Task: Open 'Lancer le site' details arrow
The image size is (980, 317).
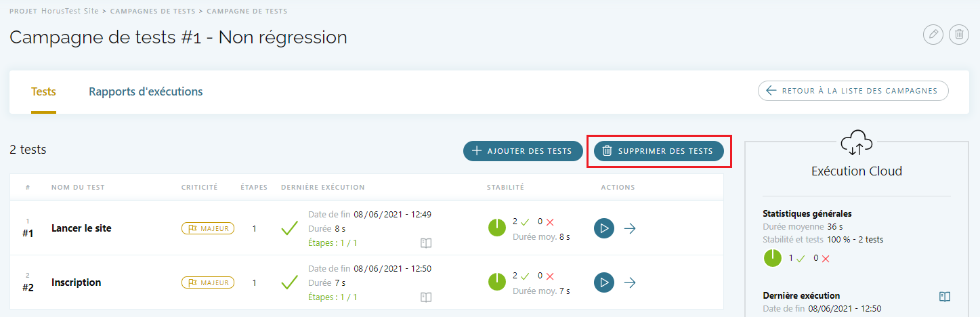Action: 630,228
